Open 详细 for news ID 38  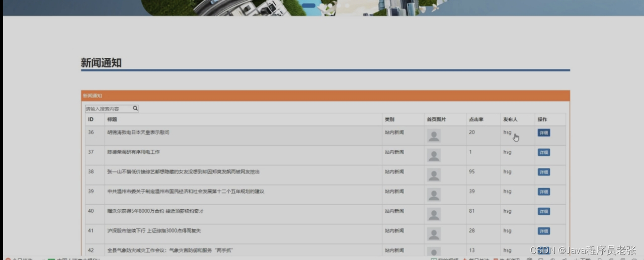(544, 172)
